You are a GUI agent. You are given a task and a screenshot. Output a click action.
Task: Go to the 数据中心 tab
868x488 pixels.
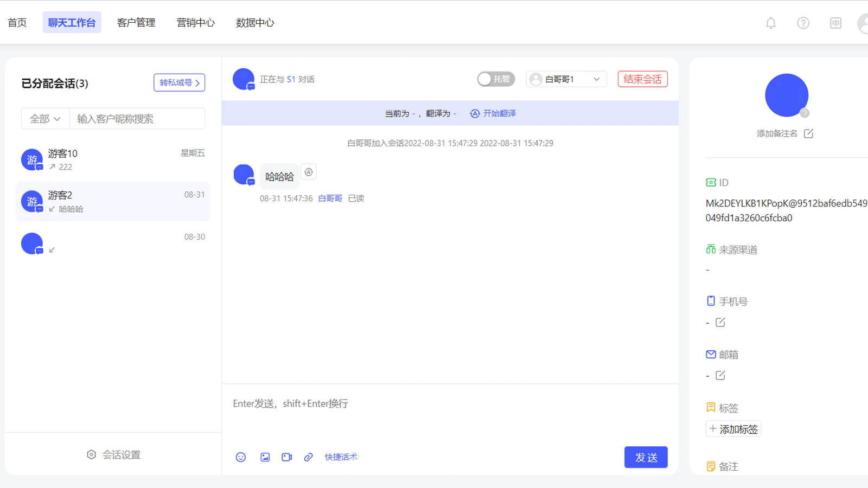pyautogui.click(x=255, y=23)
